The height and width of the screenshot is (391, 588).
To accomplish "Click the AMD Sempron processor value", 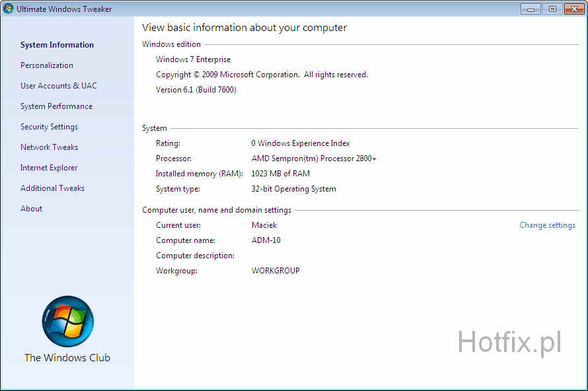I will click(314, 159).
